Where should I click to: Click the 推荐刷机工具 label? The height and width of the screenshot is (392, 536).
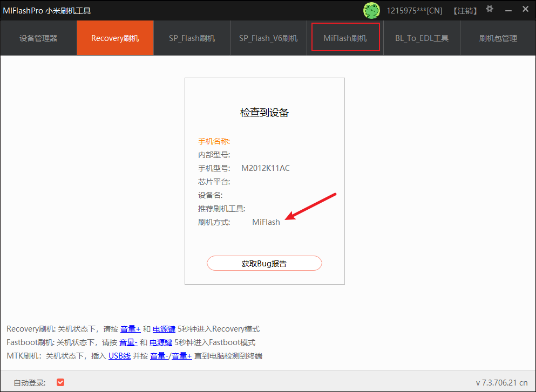(x=221, y=209)
